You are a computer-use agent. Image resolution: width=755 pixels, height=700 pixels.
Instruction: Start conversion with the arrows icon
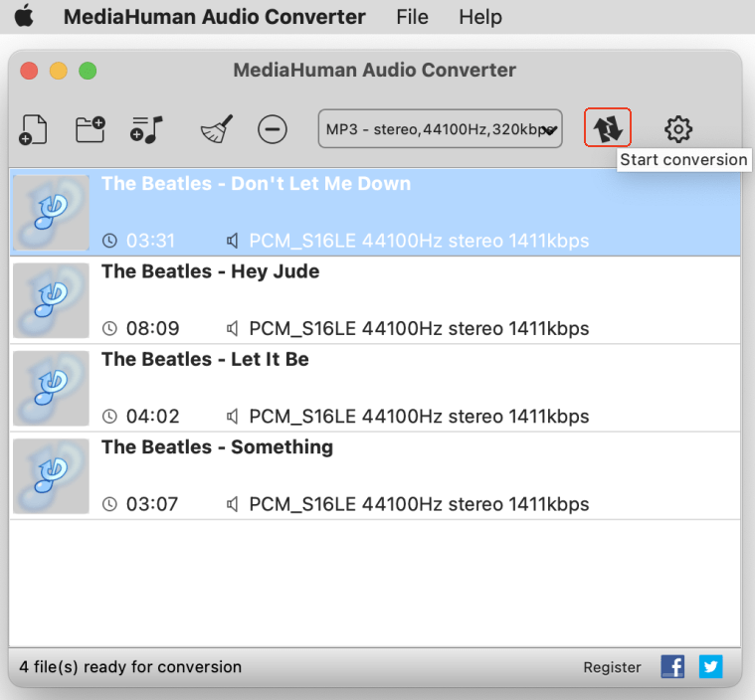(607, 128)
